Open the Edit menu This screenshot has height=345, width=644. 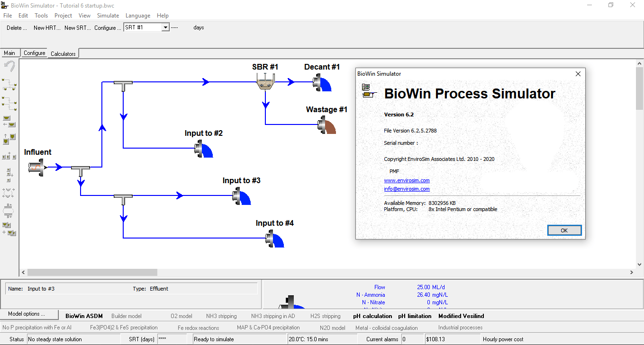23,16
